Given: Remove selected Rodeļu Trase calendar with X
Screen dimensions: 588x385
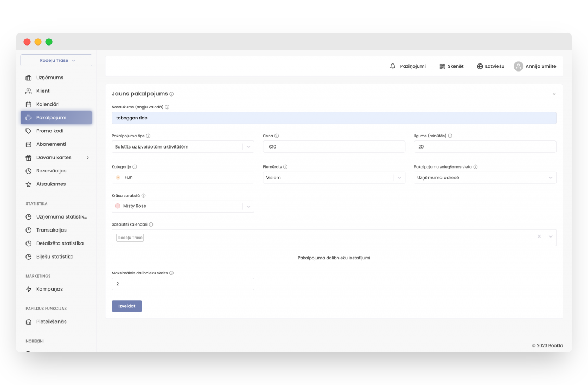Looking at the screenshot, I should (x=539, y=237).
